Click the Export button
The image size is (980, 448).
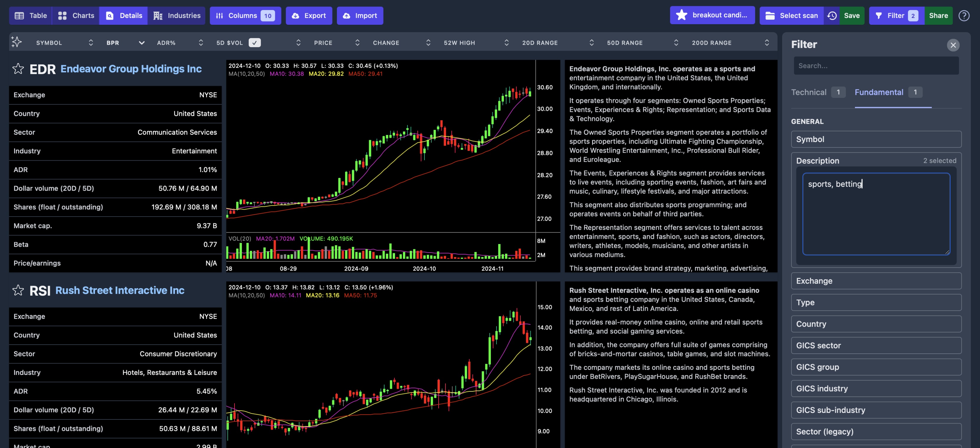point(309,16)
